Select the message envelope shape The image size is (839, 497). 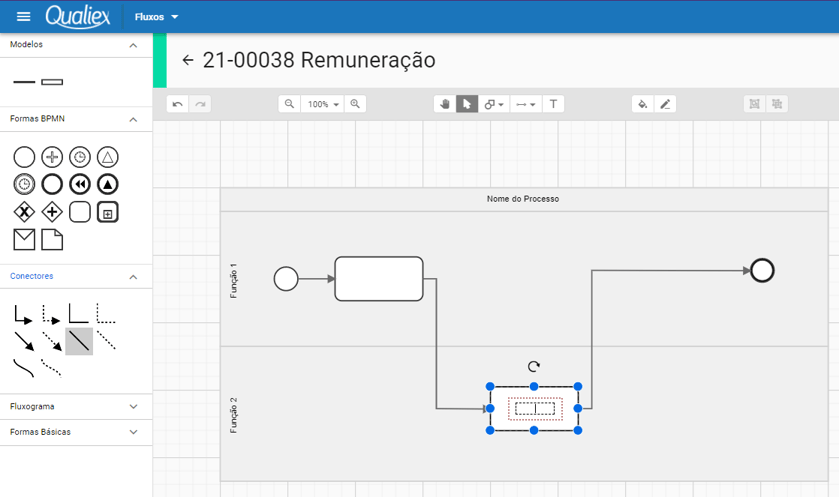point(24,240)
